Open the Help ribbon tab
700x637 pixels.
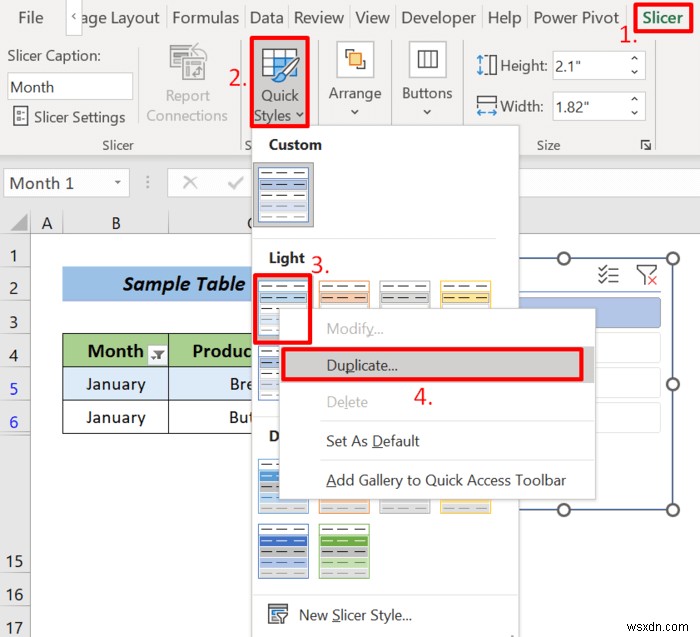pos(504,18)
